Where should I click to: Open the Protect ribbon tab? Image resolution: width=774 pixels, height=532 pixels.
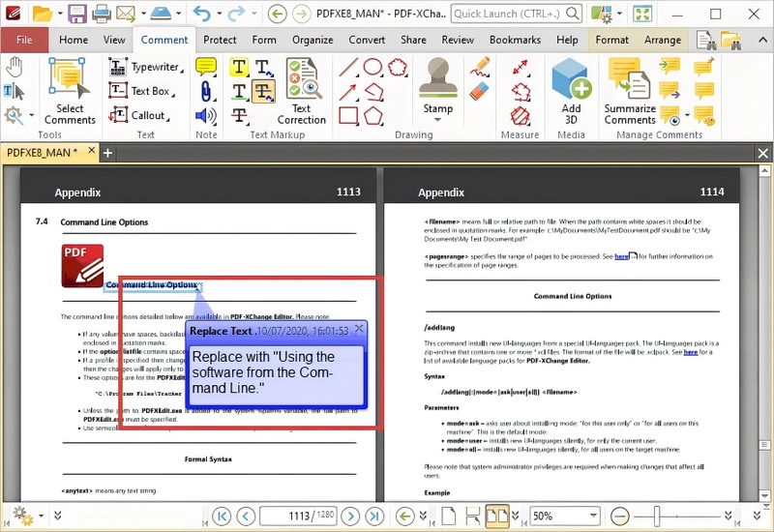click(x=220, y=40)
